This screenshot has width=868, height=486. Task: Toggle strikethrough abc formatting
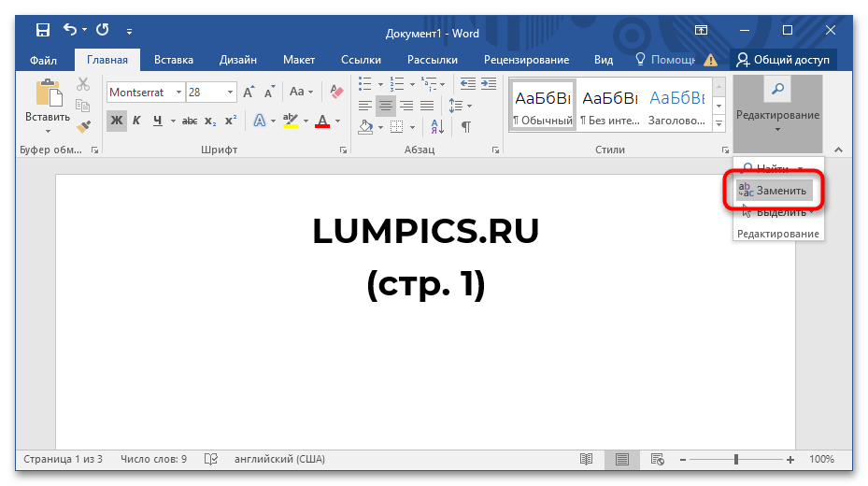tap(190, 121)
